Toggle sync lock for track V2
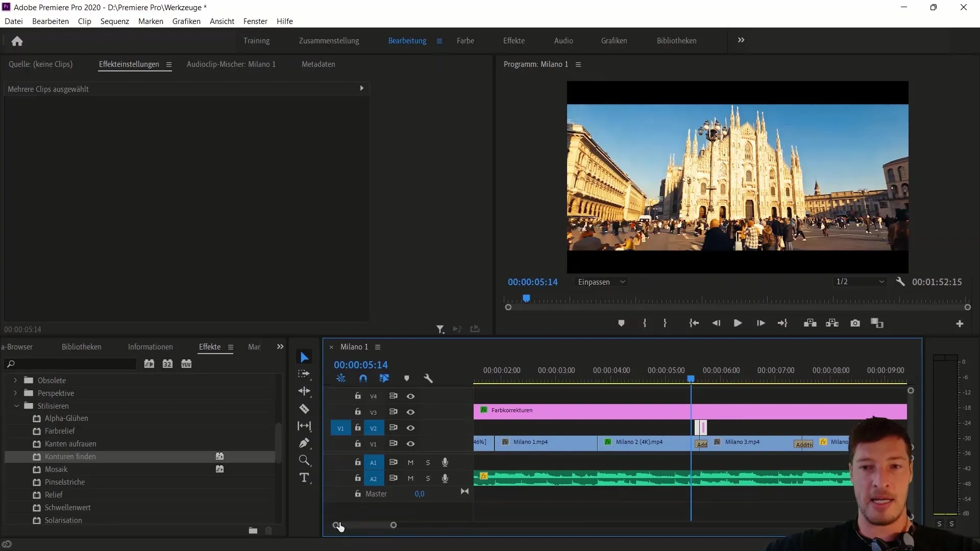980x551 pixels. pyautogui.click(x=393, y=428)
